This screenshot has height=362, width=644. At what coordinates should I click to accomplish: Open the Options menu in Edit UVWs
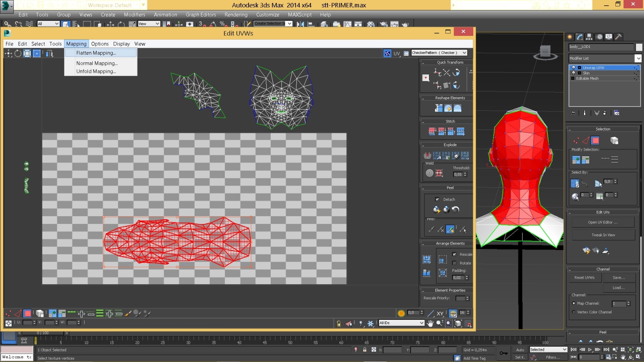(x=100, y=44)
